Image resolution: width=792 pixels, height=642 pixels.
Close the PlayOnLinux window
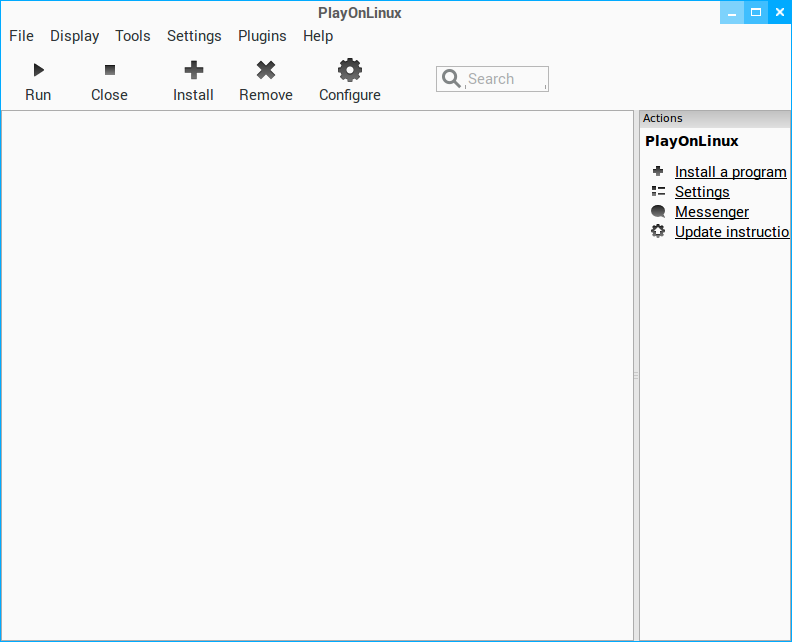click(x=779, y=13)
